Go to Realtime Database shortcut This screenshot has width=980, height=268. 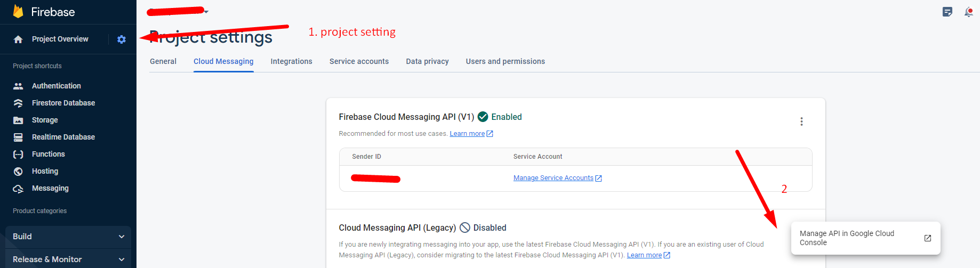coord(63,137)
